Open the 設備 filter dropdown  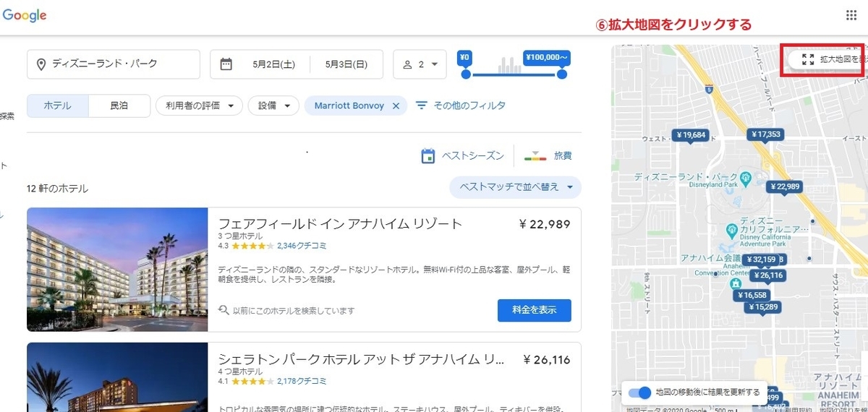(x=273, y=106)
